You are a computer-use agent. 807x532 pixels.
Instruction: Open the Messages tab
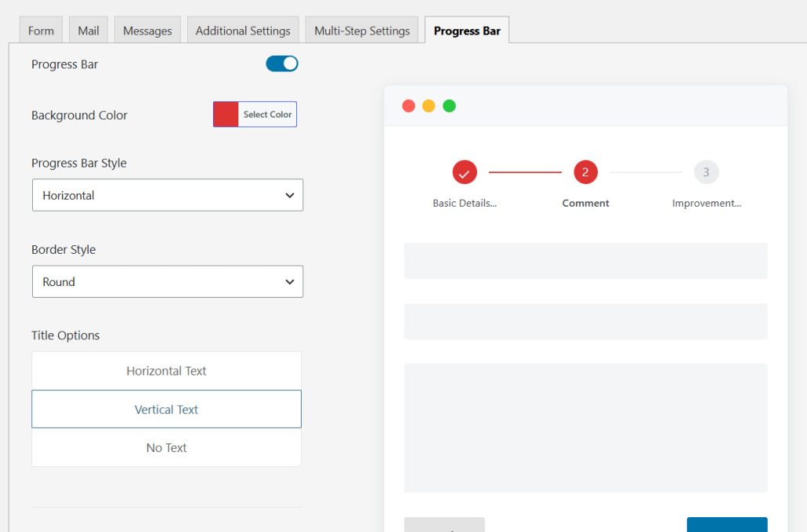(x=147, y=31)
